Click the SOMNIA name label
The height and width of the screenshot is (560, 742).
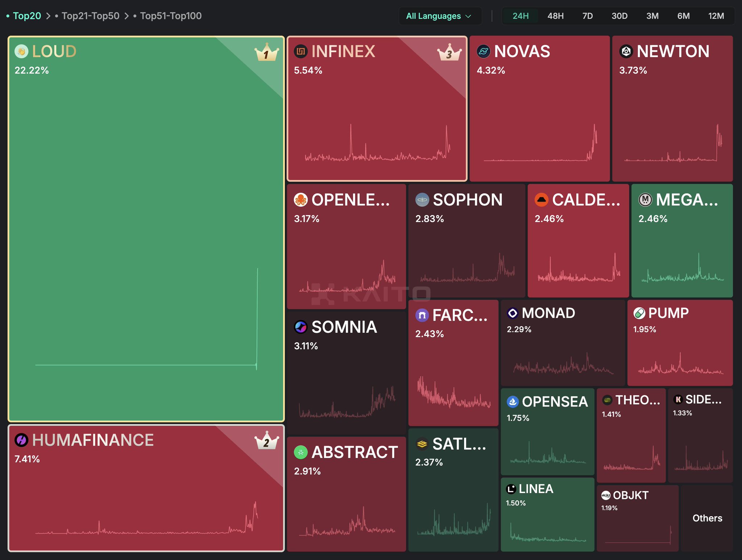click(x=344, y=327)
